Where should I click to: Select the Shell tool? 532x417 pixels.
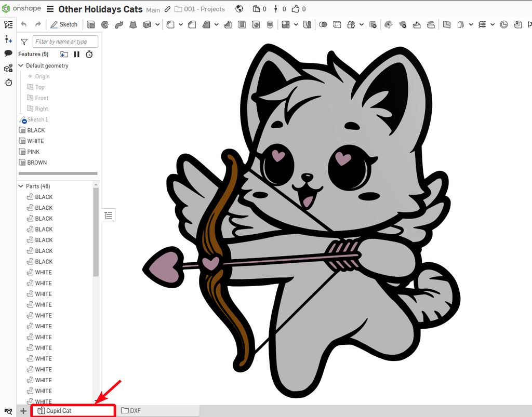[242, 24]
